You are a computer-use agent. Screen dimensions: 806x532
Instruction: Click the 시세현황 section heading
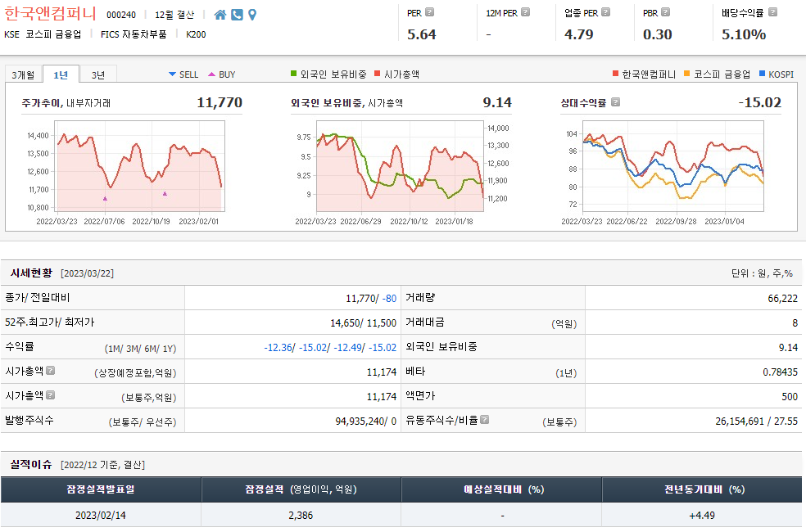(31, 273)
